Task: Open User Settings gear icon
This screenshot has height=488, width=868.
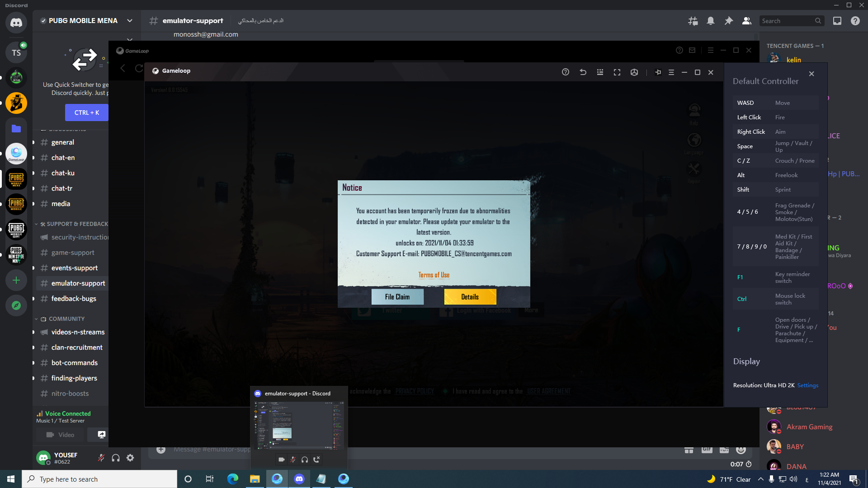Action: coord(130,458)
